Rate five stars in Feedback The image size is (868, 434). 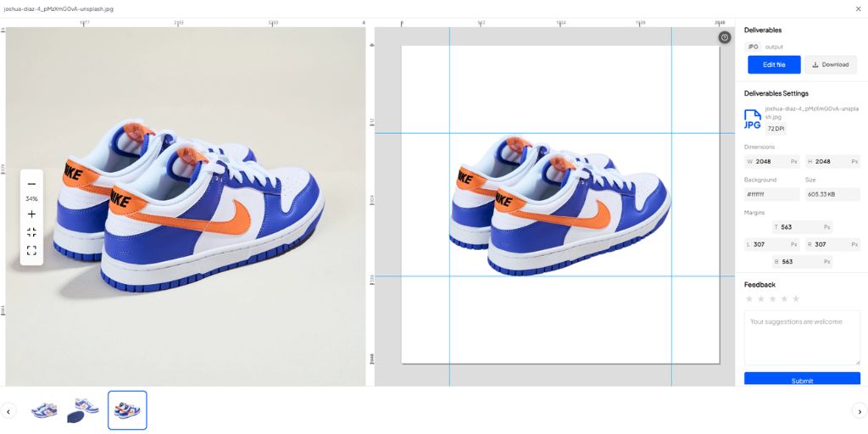coord(796,299)
